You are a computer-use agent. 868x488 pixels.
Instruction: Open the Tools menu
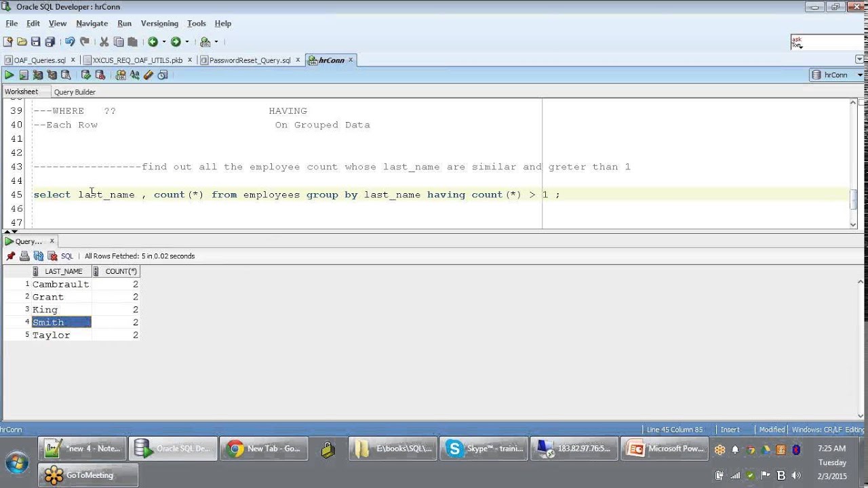click(197, 23)
